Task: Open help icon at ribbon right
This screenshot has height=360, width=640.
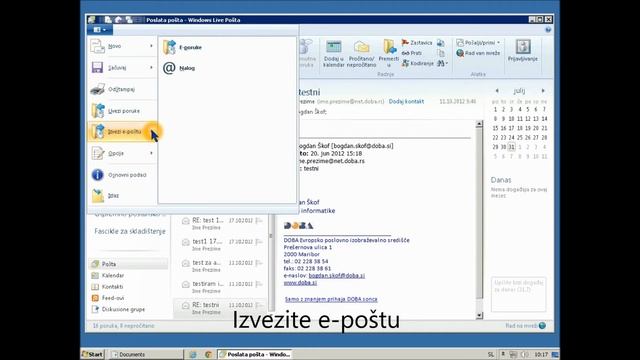Action: tap(548, 30)
